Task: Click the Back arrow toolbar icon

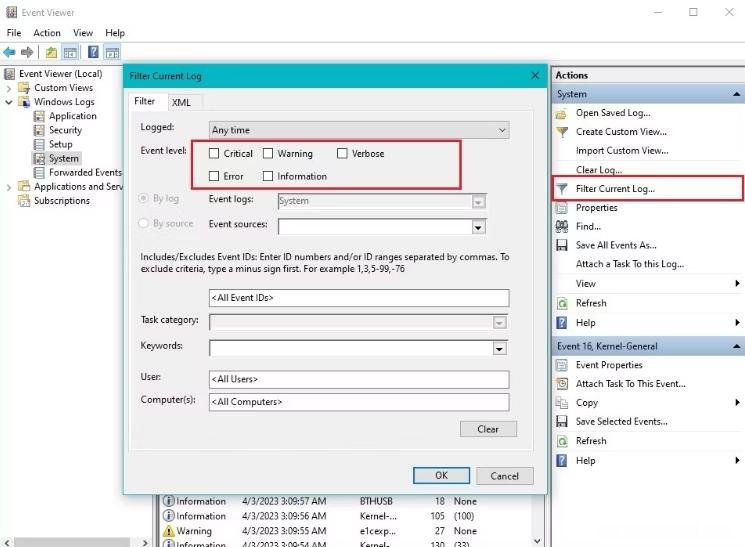Action: coord(9,52)
